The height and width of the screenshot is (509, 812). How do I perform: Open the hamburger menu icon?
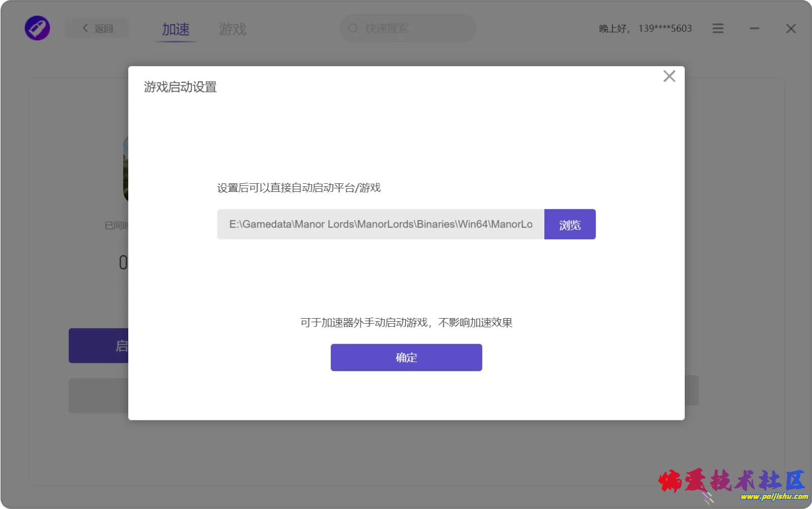718,29
